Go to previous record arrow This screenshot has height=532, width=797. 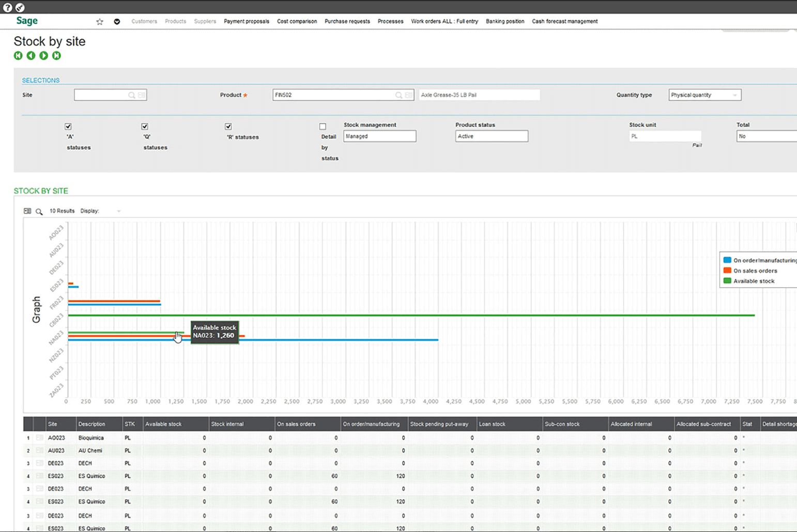tap(31, 56)
